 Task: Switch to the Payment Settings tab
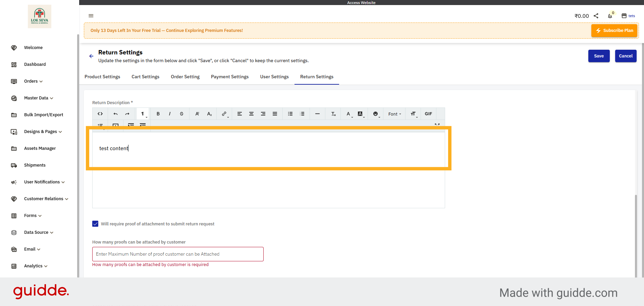tap(230, 77)
